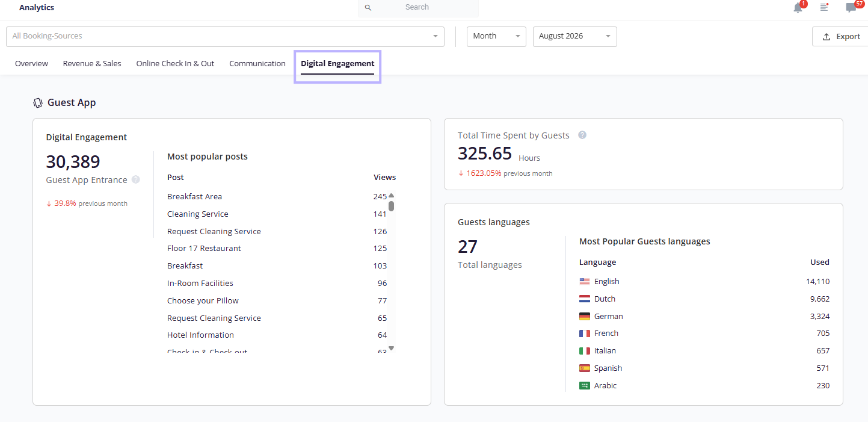Click the English flag icon
Viewport: 868px width, 422px height.
coord(585,281)
